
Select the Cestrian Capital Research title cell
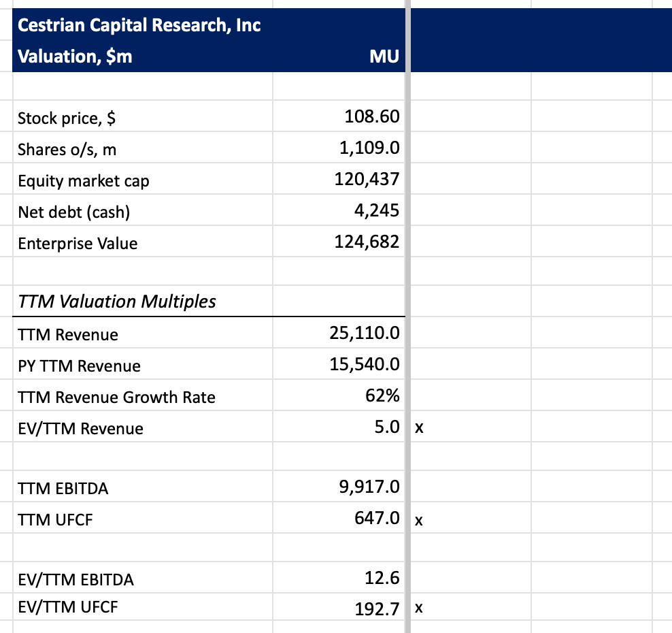click(139, 26)
